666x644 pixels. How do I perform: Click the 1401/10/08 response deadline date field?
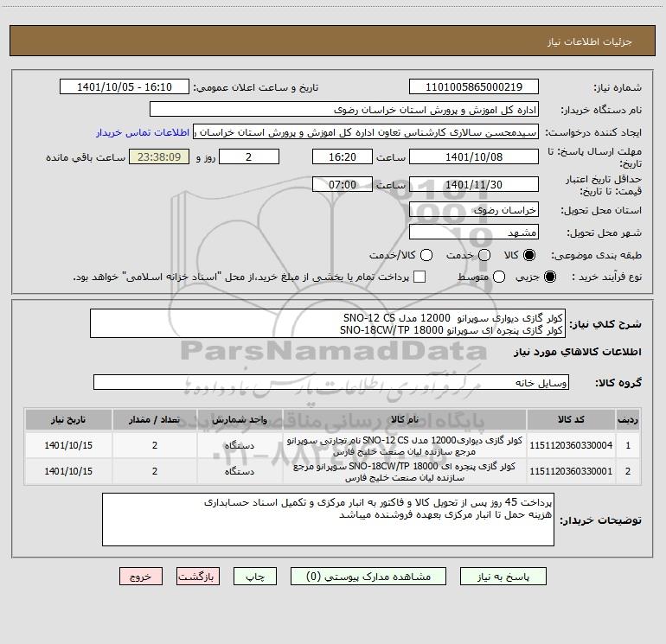click(474, 156)
